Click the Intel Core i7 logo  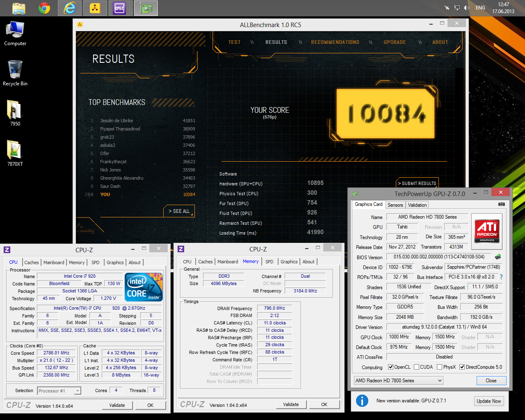144,287
